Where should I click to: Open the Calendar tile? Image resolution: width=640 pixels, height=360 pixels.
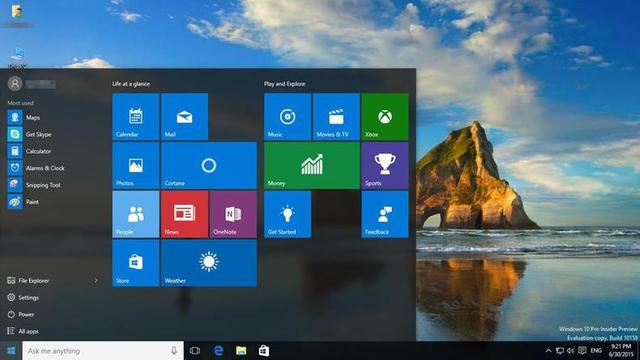click(x=136, y=117)
